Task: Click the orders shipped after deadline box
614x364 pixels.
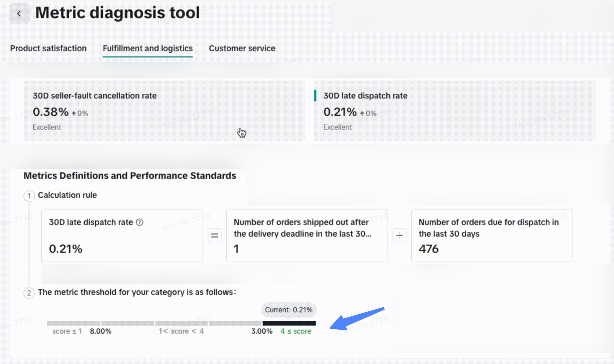Action: click(307, 235)
